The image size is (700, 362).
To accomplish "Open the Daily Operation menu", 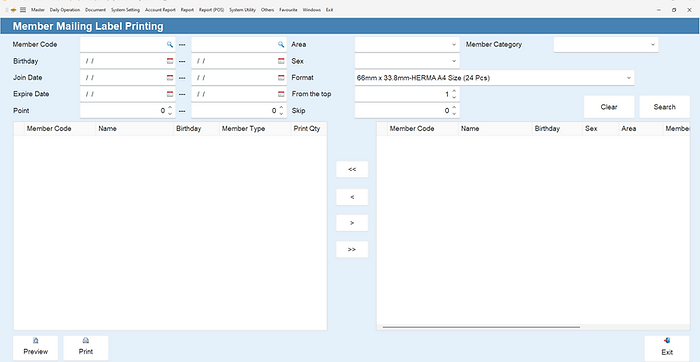I will coord(65,10).
